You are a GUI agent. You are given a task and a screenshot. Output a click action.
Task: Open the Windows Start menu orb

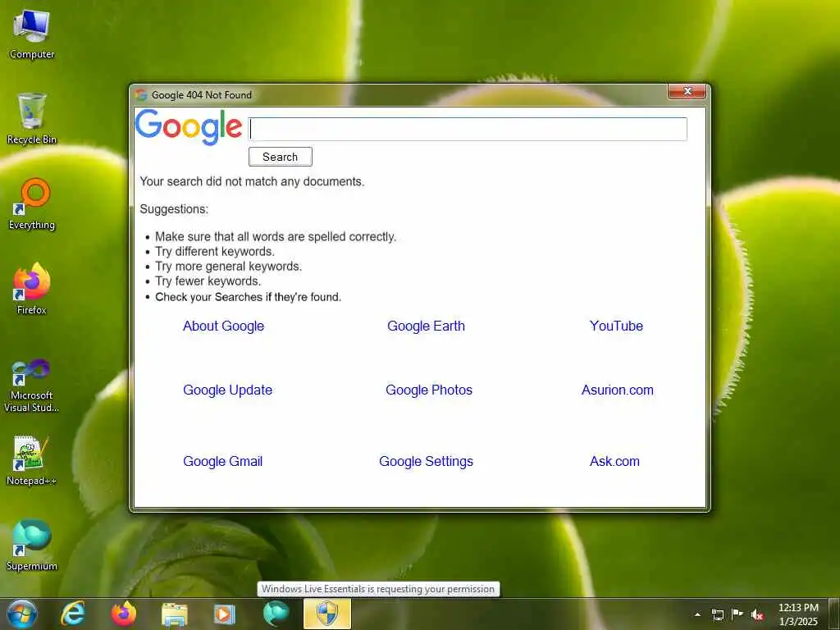pos(22,614)
